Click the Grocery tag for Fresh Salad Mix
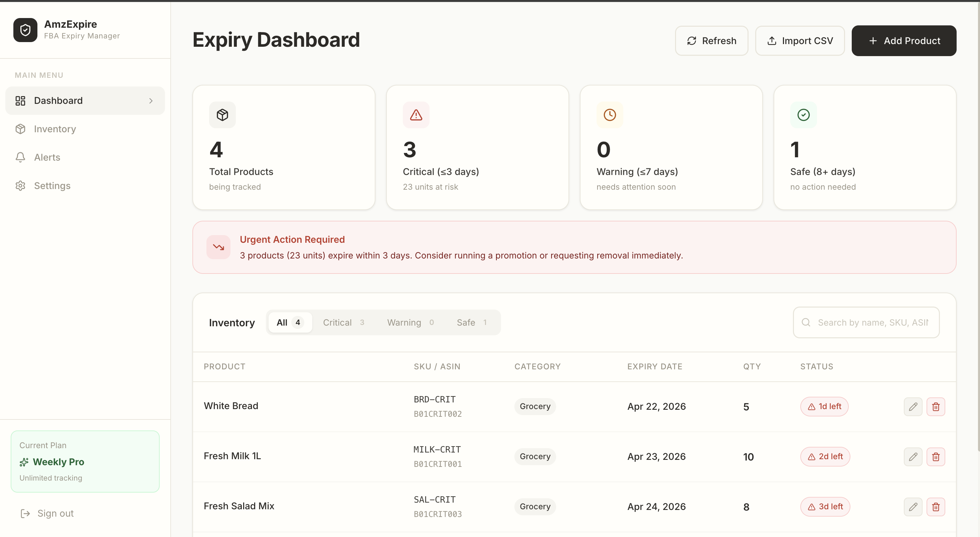 (535, 507)
